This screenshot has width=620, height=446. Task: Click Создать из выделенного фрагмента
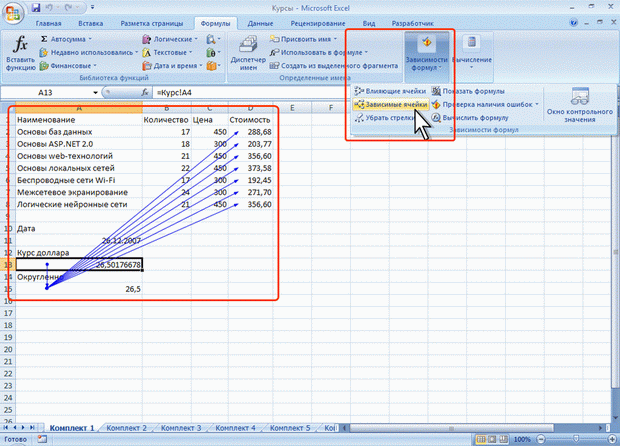click(x=334, y=66)
